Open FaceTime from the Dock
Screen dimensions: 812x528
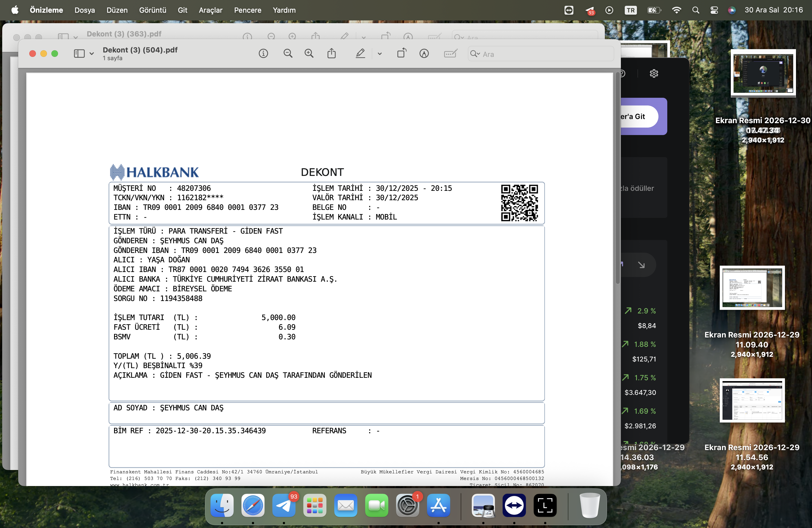tap(377, 505)
